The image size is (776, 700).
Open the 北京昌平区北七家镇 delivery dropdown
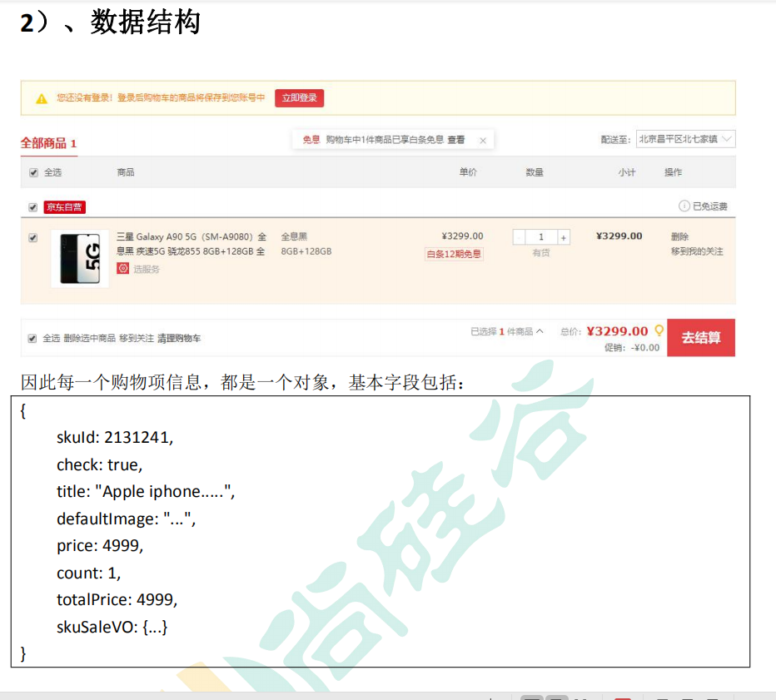tap(685, 139)
